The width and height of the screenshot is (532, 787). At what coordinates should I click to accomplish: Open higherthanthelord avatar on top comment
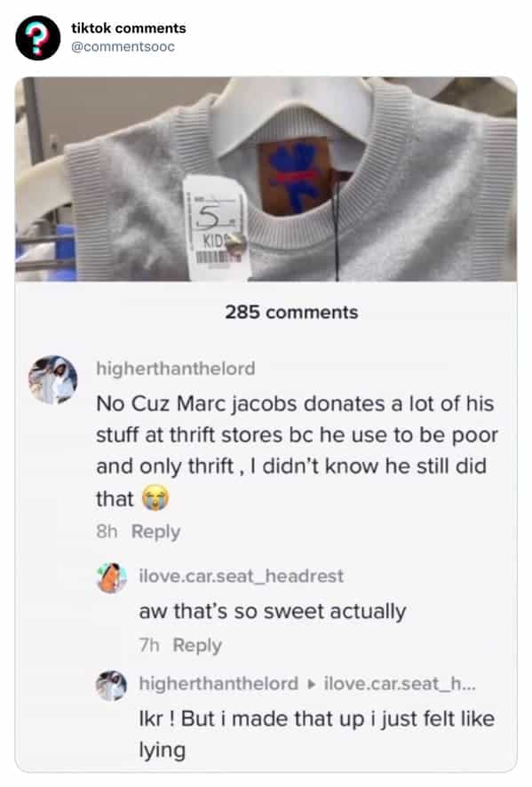click(53, 380)
